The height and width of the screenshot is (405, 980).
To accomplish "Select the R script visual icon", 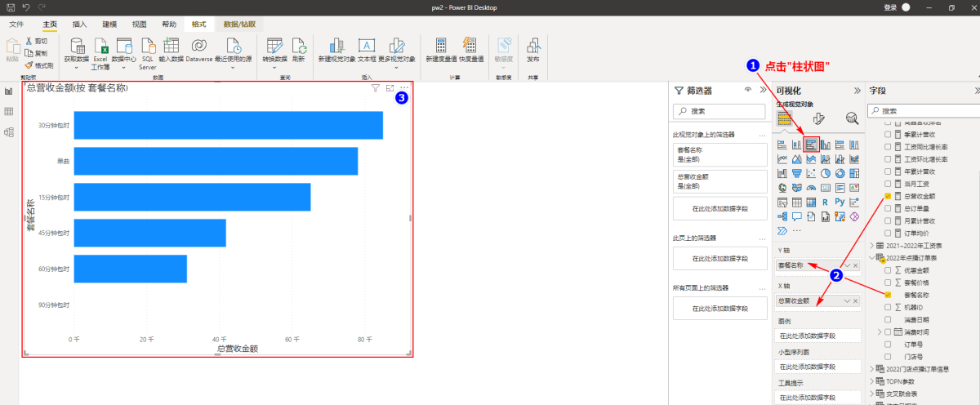I will (826, 201).
